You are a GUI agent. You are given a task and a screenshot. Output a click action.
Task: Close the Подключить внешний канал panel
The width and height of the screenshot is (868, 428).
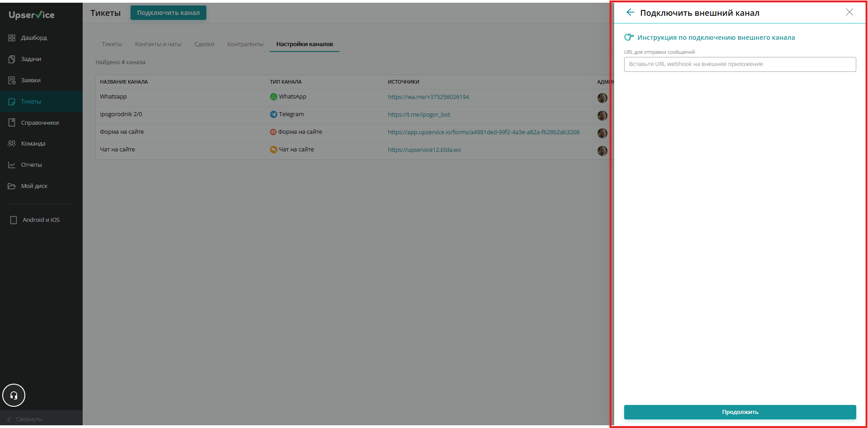tap(849, 12)
